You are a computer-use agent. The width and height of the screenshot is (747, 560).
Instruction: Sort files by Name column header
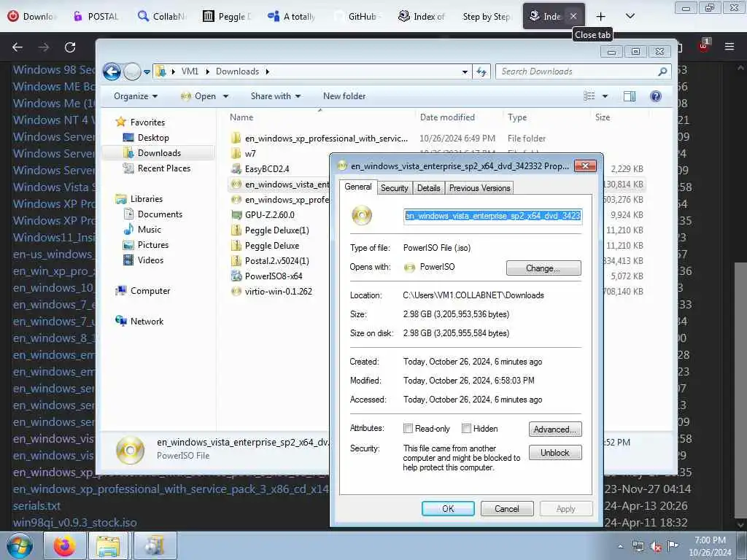241,117
